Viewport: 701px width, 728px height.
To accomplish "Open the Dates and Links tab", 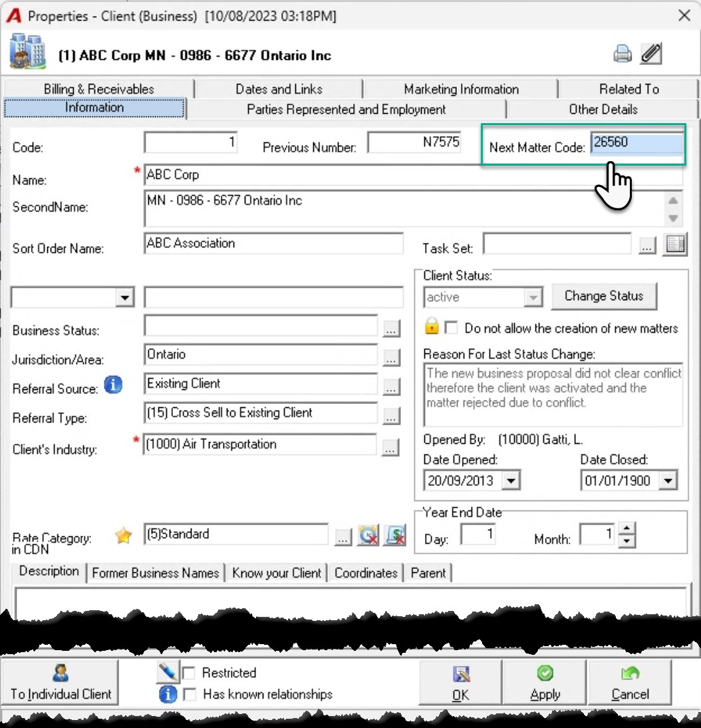I will point(279,89).
